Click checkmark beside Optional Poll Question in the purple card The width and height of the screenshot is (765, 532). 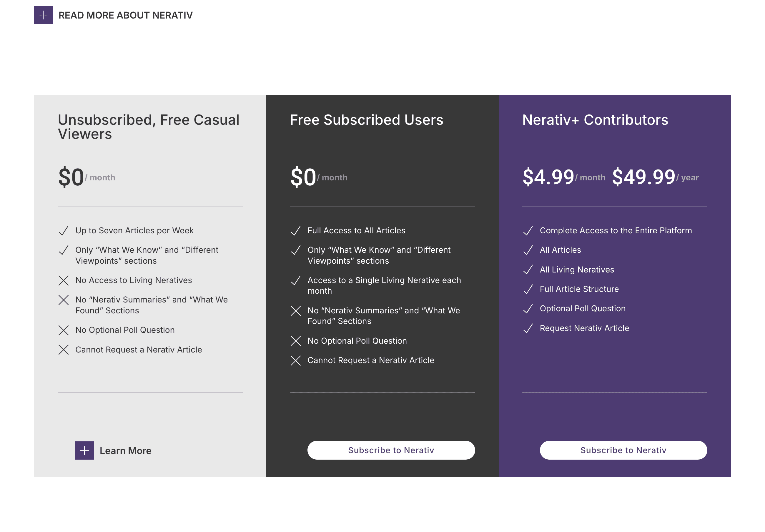528,309
